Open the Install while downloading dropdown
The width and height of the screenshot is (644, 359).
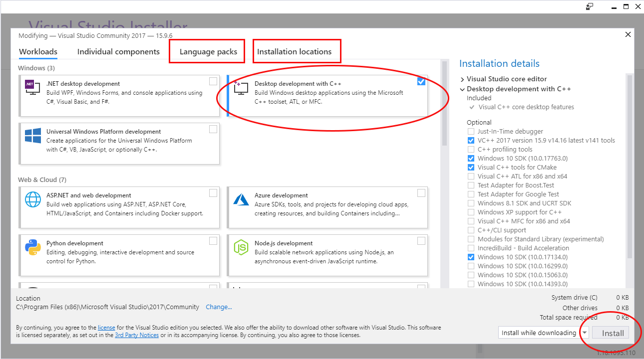[584, 333]
